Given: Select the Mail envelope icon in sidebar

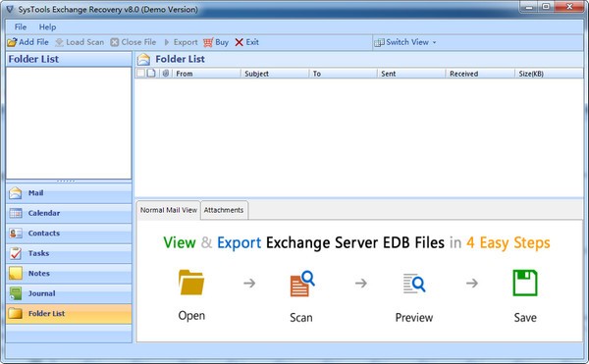Looking at the screenshot, I should pos(16,193).
